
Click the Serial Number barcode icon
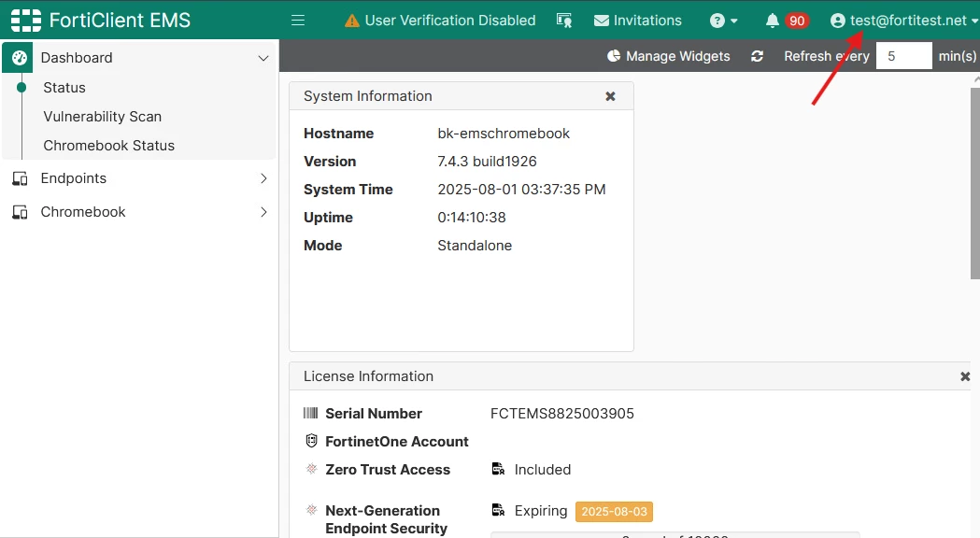coord(310,413)
